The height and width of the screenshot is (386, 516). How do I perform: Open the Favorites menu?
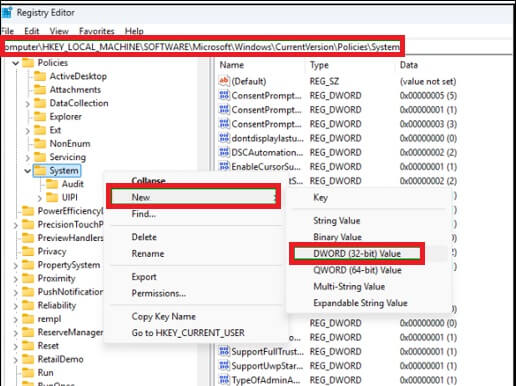[97, 31]
